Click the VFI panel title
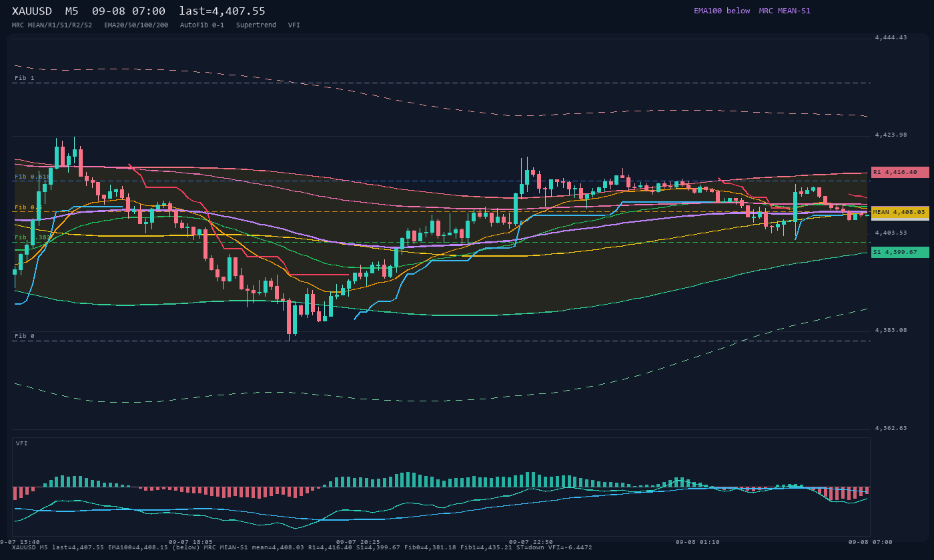The height and width of the screenshot is (560, 934). click(22, 443)
